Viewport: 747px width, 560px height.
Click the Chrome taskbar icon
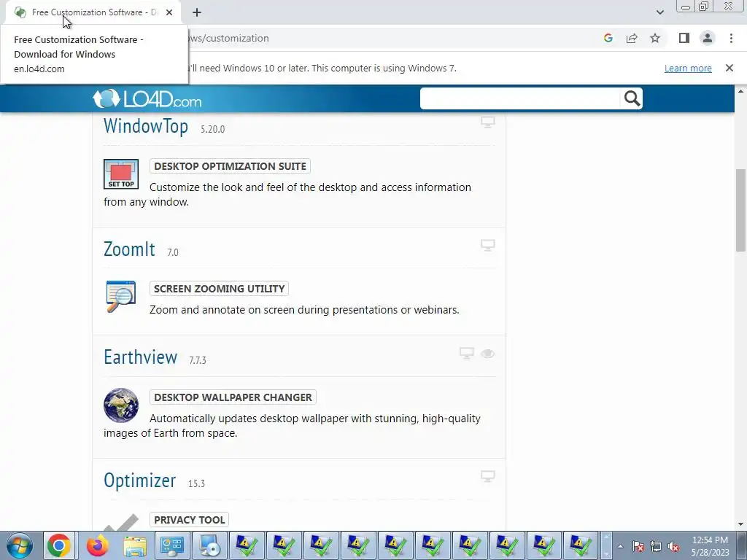(x=59, y=545)
